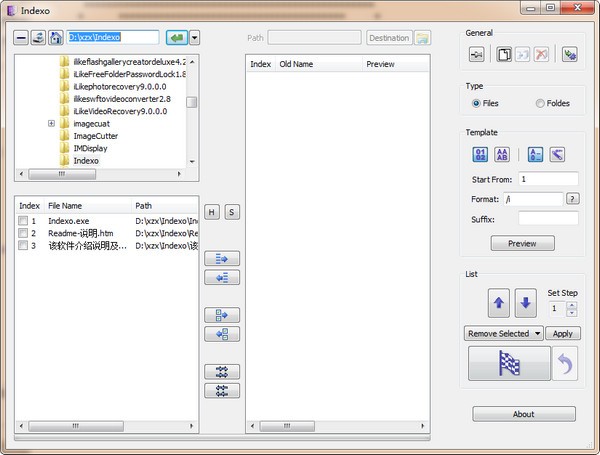Screen dimensions: 600x455
Task: Select the ImageCutter folder in tree
Action: pyautogui.click(x=96, y=135)
